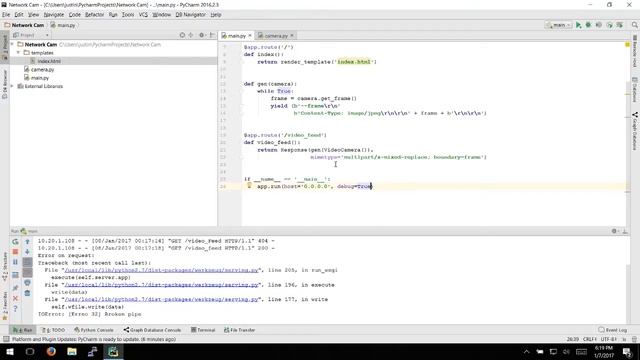The width and height of the screenshot is (640, 360).
Task: Click first werkzeug serving.py traceback link
Action: tap(162, 270)
